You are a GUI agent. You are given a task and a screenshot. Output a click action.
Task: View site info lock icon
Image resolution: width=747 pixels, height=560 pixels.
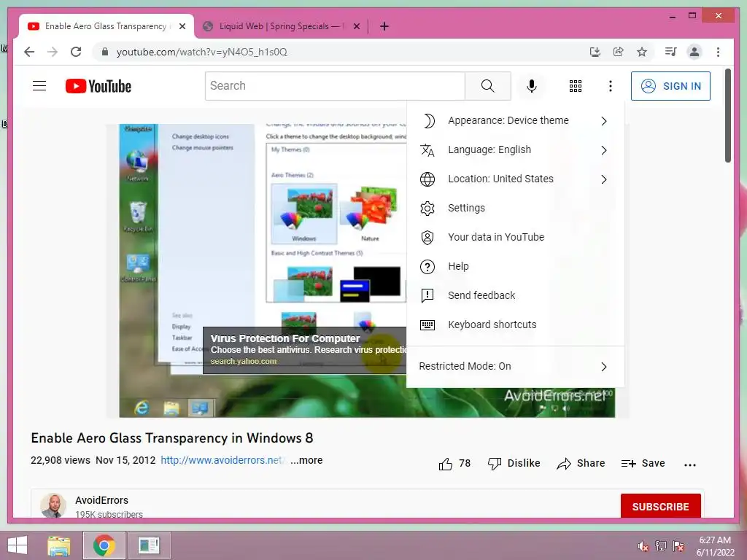[105, 52]
